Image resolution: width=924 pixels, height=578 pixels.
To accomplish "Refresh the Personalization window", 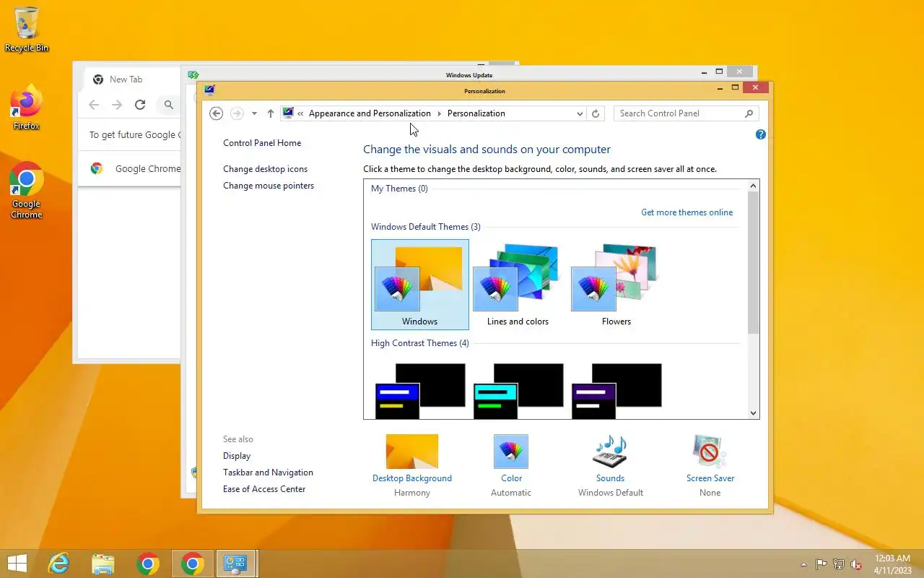I will tap(596, 113).
